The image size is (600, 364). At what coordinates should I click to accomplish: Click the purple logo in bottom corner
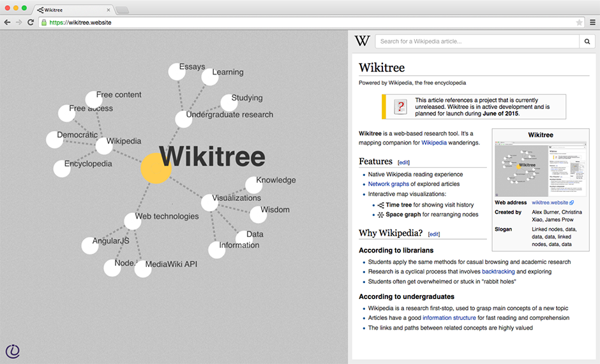coord(13,351)
